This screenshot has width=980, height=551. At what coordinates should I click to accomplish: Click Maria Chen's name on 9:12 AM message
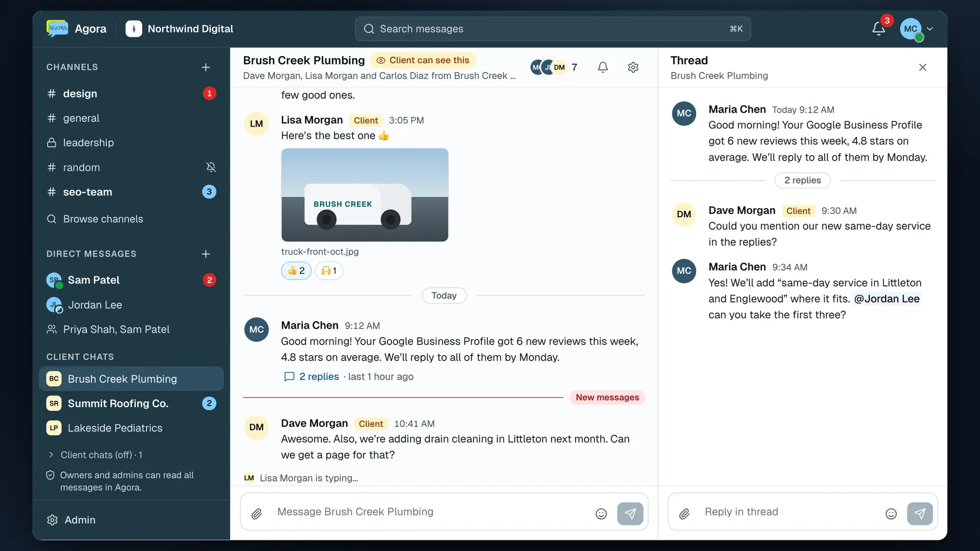(310, 325)
